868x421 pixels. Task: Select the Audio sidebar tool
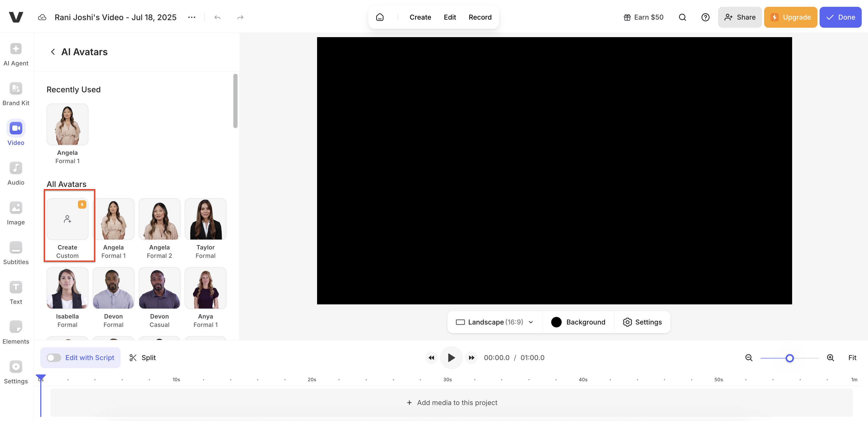coord(16,173)
